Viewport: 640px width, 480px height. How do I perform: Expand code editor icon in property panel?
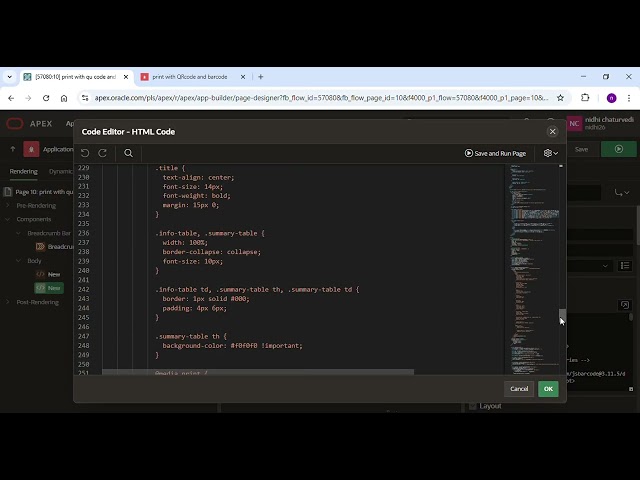tap(624, 305)
